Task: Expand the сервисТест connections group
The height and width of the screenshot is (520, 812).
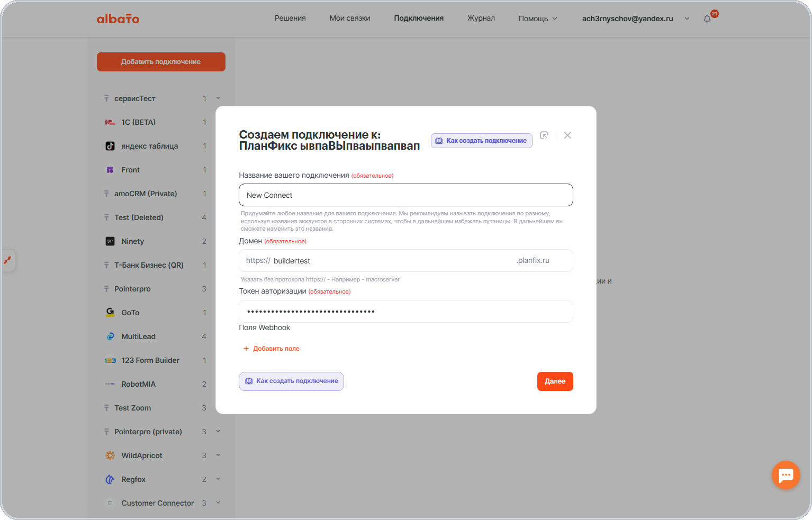Action: [218, 98]
